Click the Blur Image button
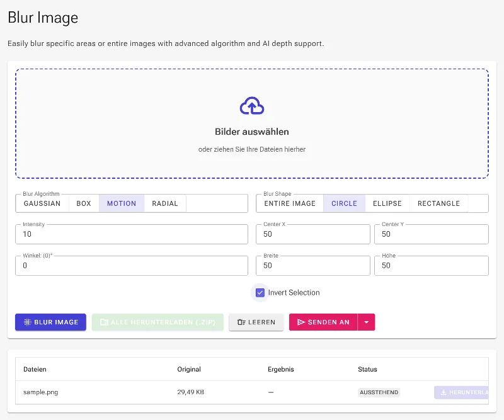The image size is (504, 420). coord(51,322)
